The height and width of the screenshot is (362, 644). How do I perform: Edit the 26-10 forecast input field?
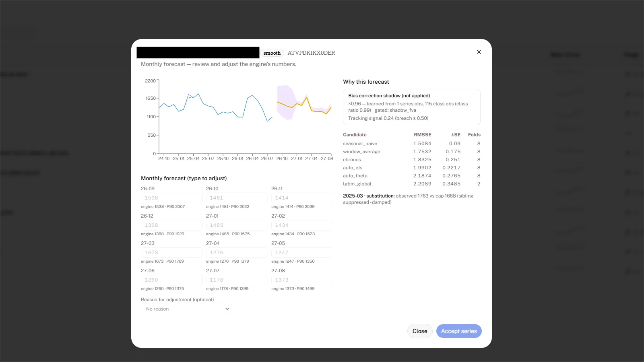click(237, 198)
